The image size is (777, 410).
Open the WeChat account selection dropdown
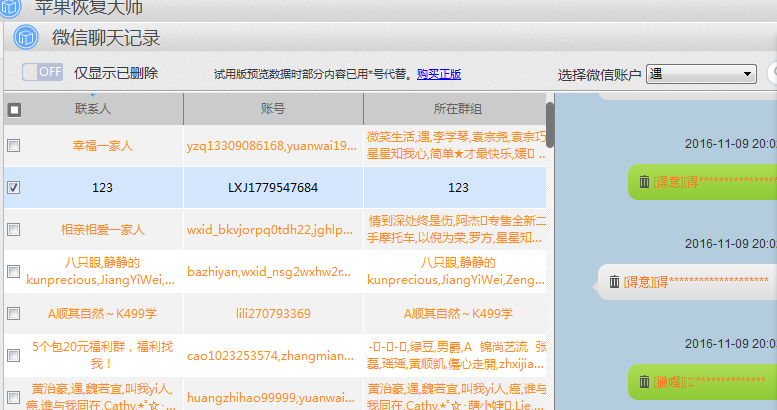point(701,74)
